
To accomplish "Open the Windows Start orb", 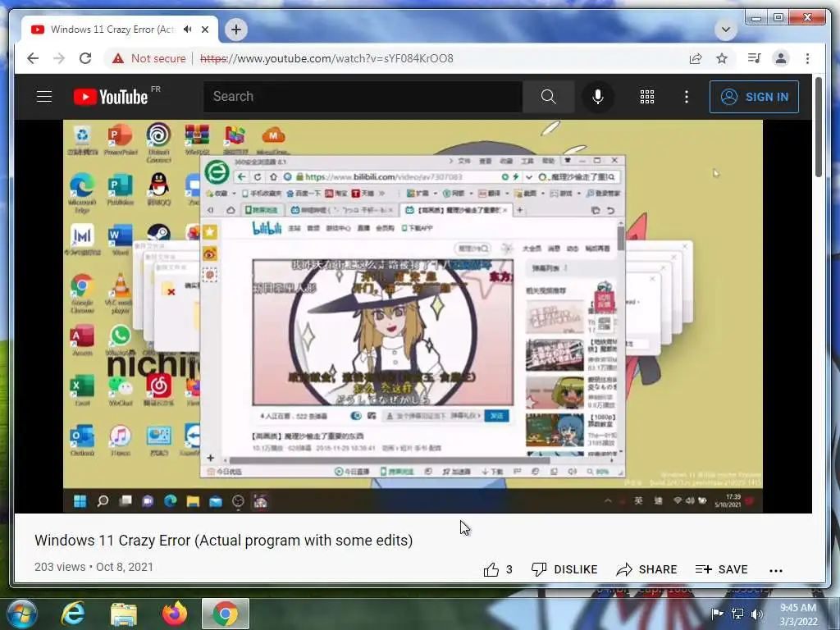I will click(22, 614).
